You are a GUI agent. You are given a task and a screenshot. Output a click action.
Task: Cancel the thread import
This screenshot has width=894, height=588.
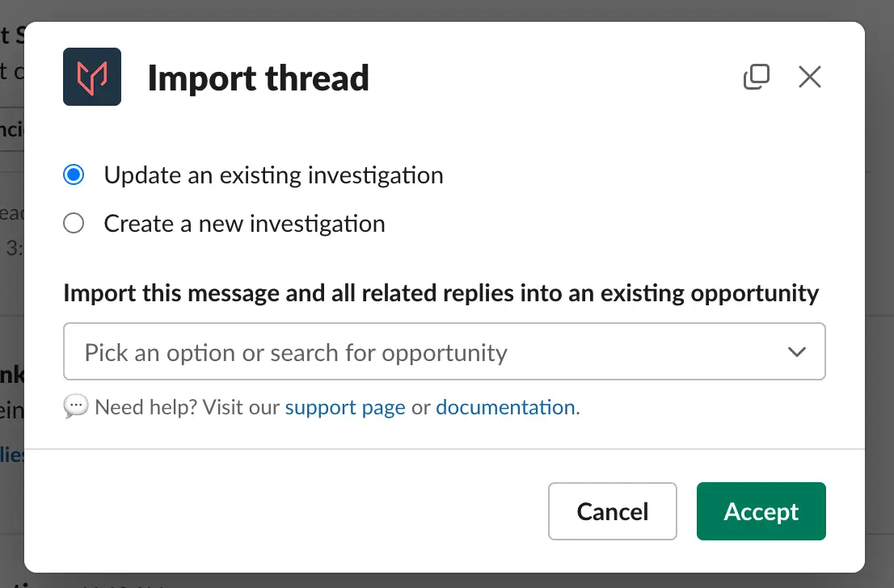click(613, 511)
